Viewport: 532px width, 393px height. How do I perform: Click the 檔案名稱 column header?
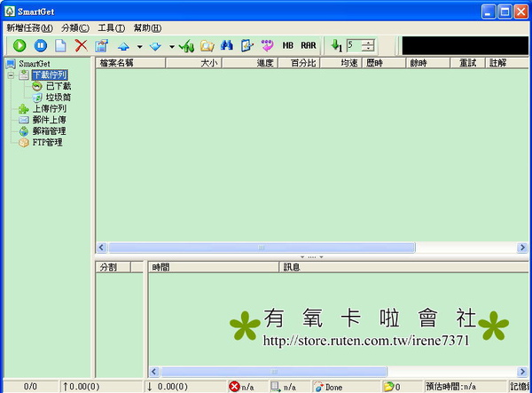pyautogui.click(x=130, y=63)
